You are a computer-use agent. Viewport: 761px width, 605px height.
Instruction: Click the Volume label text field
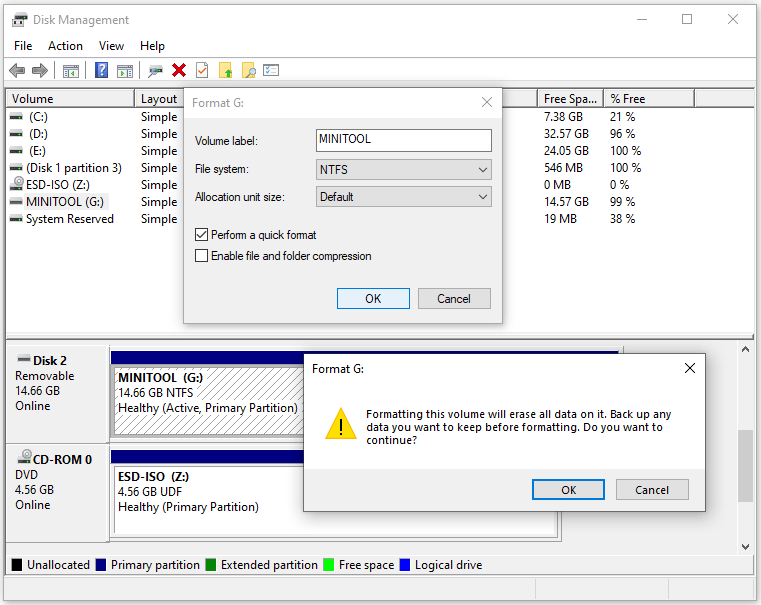pos(403,140)
